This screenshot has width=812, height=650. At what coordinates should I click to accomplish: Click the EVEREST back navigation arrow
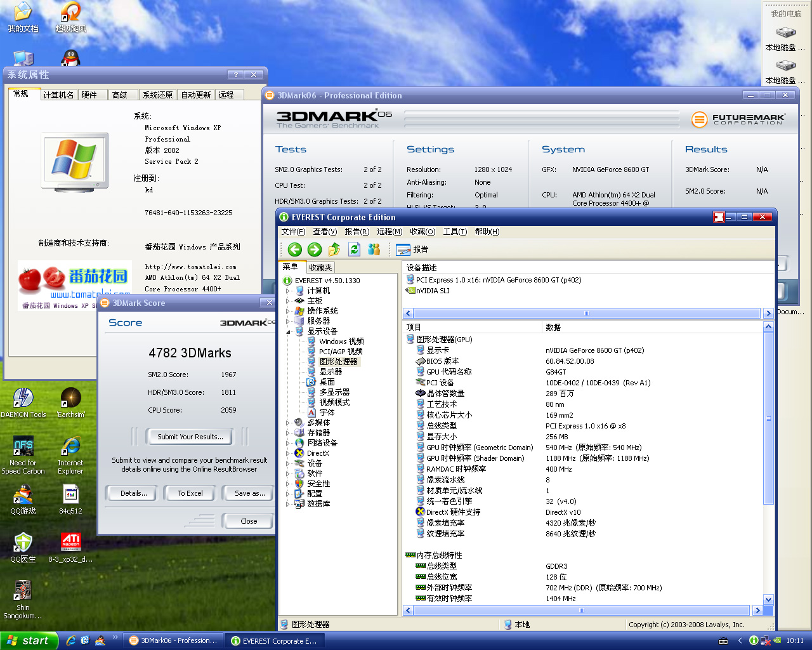pos(294,249)
